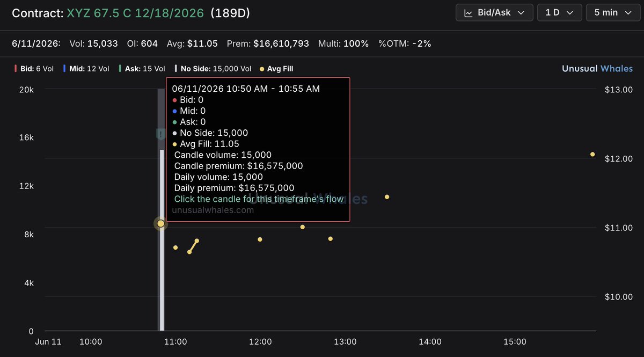Image resolution: width=644 pixels, height=357 pixels.
Task: Toggle the Mid 12 Vol legend series
Action: 86,69
